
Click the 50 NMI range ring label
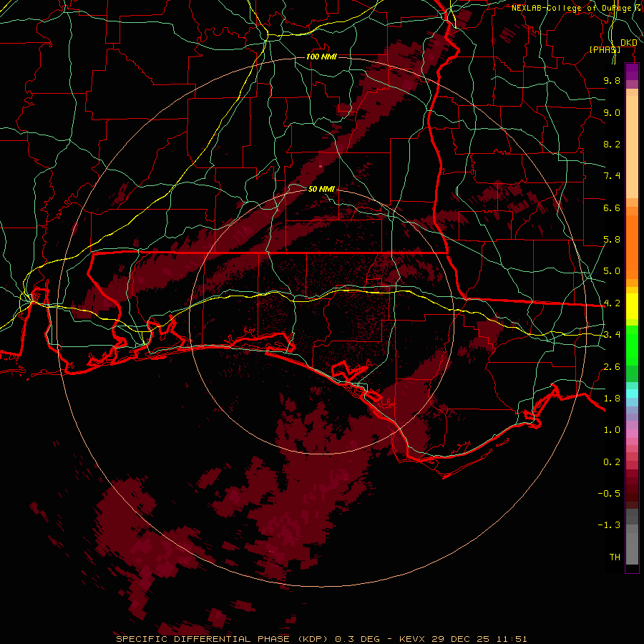click(321, 189)
